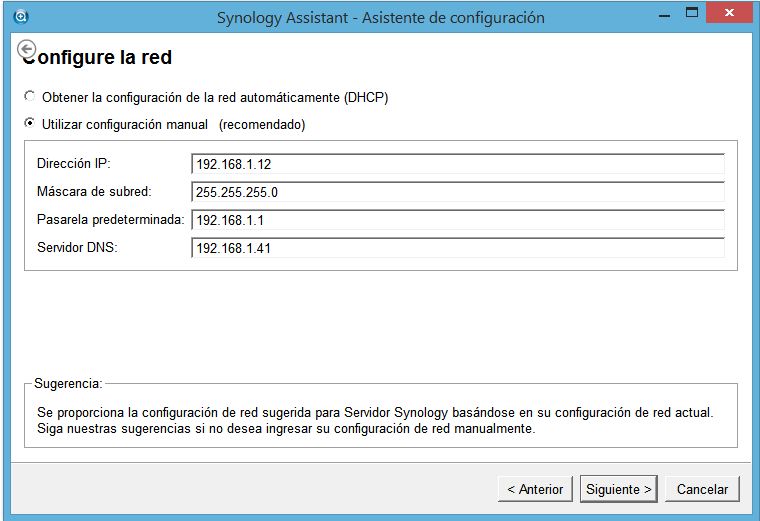Image resolution: width=760 pixels, height=521 pixels.
Task: Click the Synology Assistant icon in the title bar
Action: pyautogui.click(x=21, y=17)
